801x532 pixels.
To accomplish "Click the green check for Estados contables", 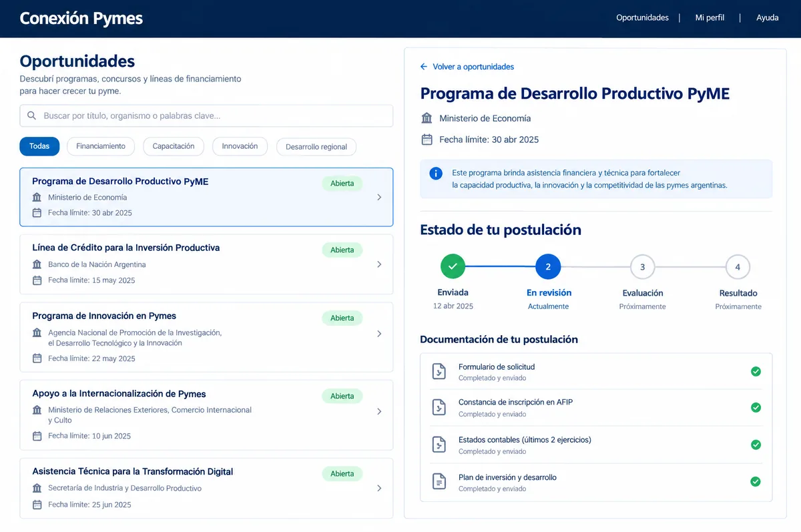I will (756, 445).
